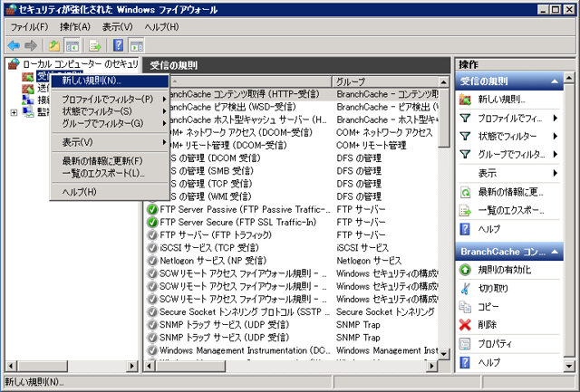This screenshot has width=580, height=392.
Task: Open 表示(V) submenu in context menu
Action: [110, 142]
